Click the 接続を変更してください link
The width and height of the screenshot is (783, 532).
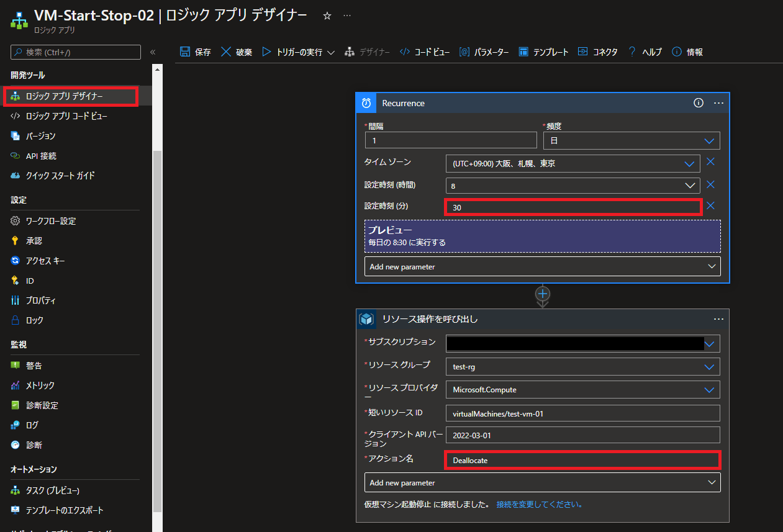coord(539,504)
